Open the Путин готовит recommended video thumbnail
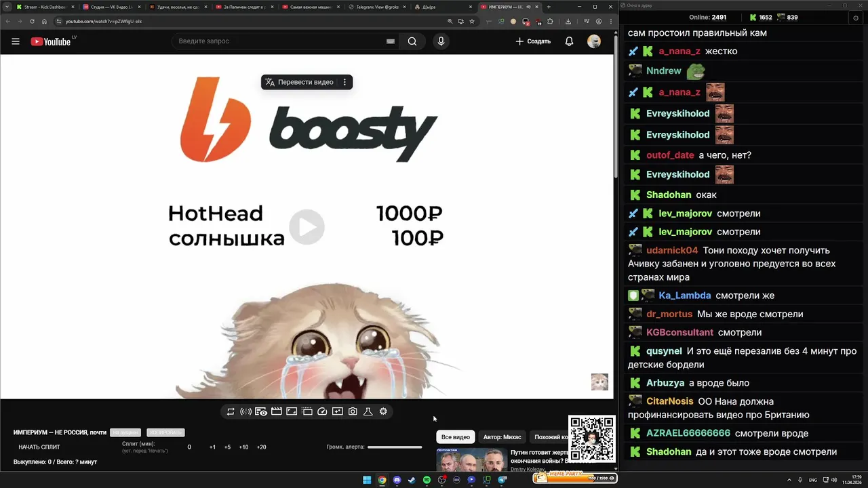The height and width of the screenshot is (488, 868). 471,460
